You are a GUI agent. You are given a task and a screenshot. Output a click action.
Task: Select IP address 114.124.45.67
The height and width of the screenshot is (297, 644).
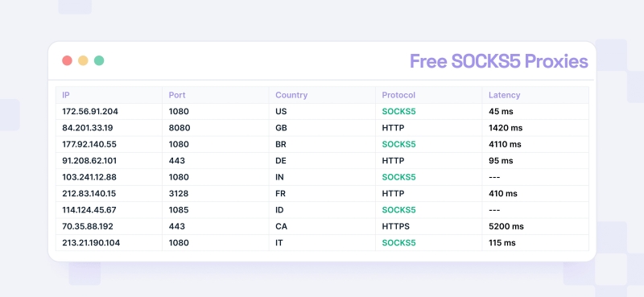(x=89, y=210)
